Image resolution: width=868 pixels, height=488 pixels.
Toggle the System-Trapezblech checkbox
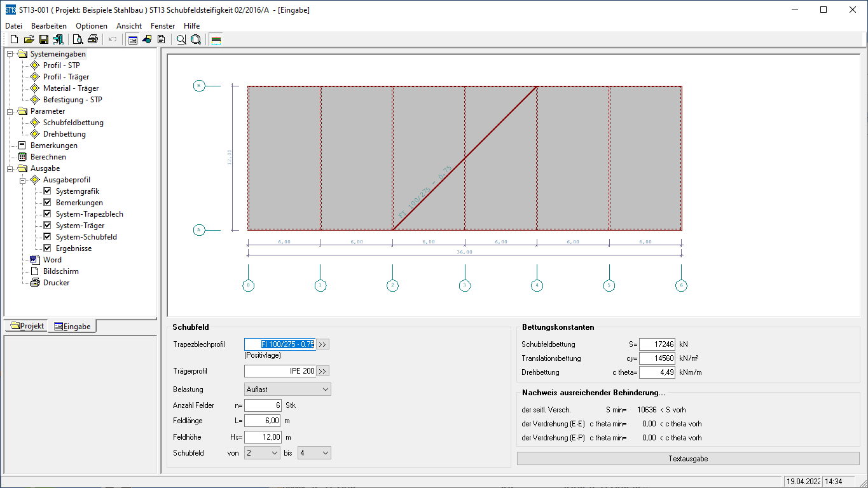tap(47, 214)
